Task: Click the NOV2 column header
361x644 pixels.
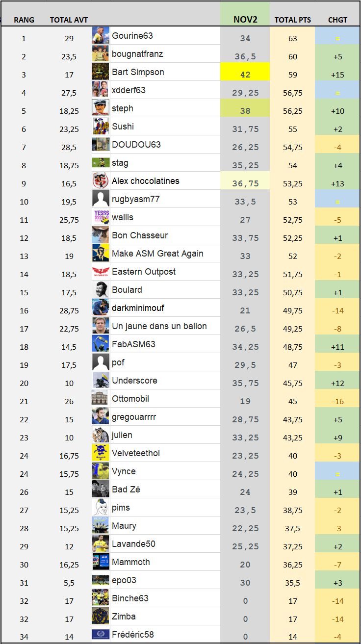Action: (x=245, y=20)
